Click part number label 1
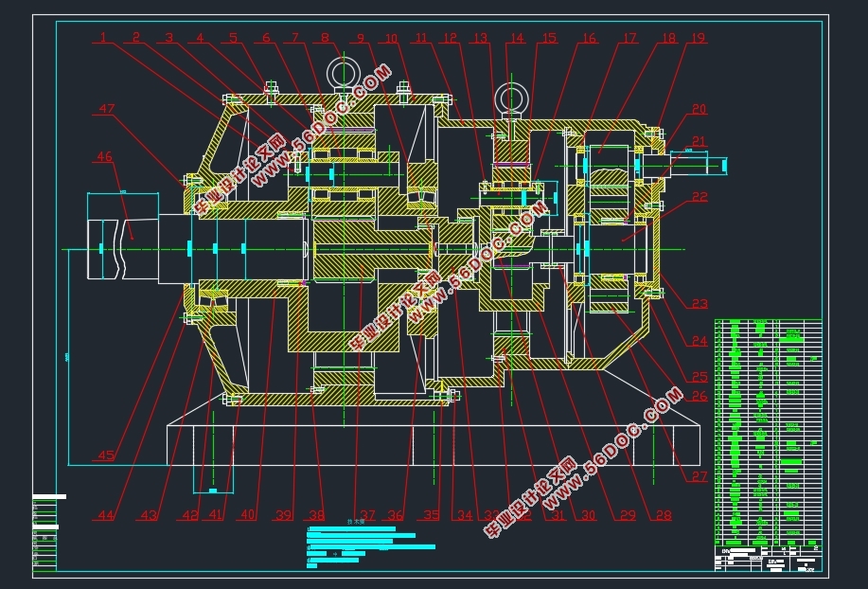 click(x=102, y=38)
